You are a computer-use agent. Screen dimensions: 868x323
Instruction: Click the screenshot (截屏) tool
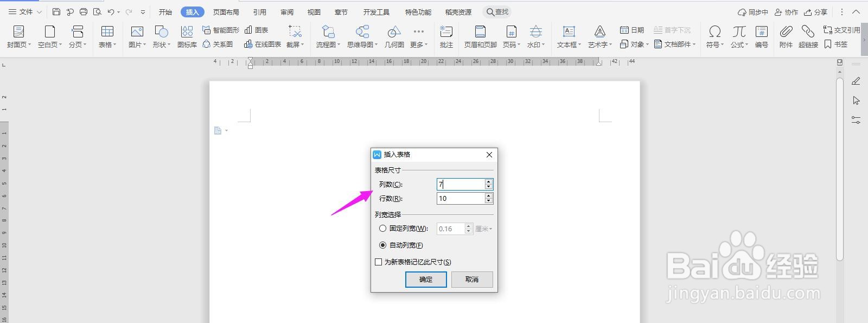pyautogui.click(x=295, y=36)
